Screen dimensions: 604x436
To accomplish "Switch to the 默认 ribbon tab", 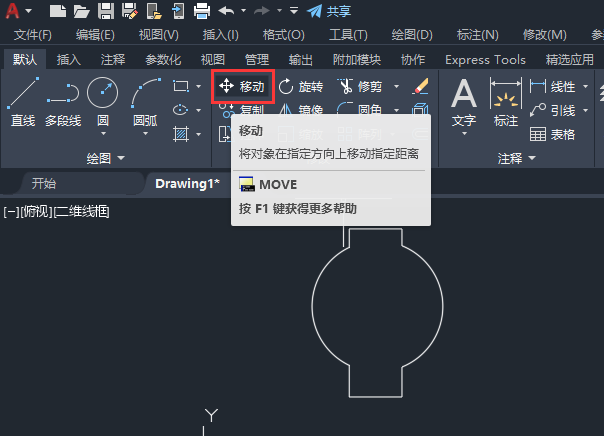I will point(25,60).
